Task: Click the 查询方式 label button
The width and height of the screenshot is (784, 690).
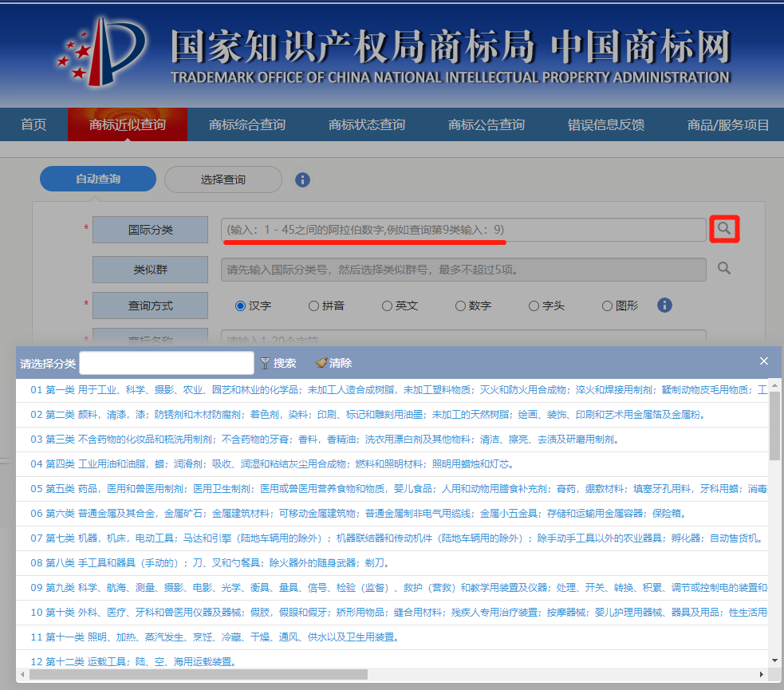Action: point(150,306)
